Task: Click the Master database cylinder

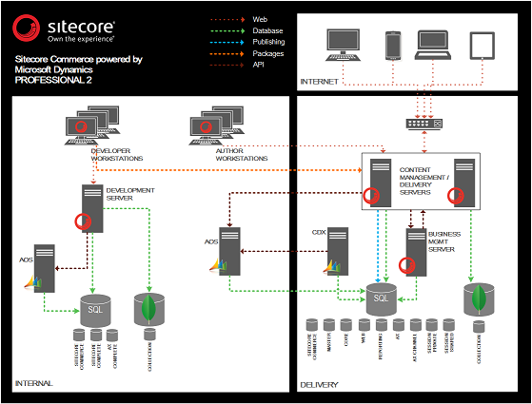Action: tap(328, 325)
